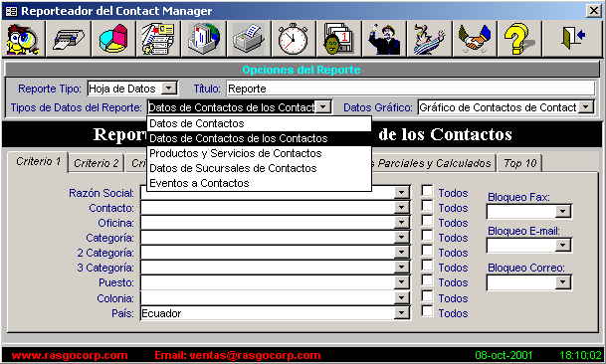Open the Reporte Tipo dropdown arrow
The image size is (606, 364).
[x=169, y=89]
